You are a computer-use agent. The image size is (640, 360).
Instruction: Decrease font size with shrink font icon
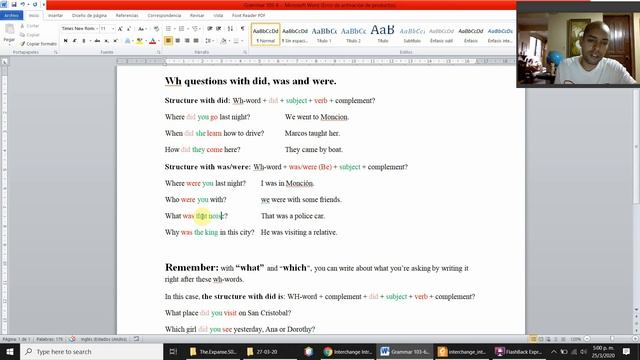coord(129,29)
